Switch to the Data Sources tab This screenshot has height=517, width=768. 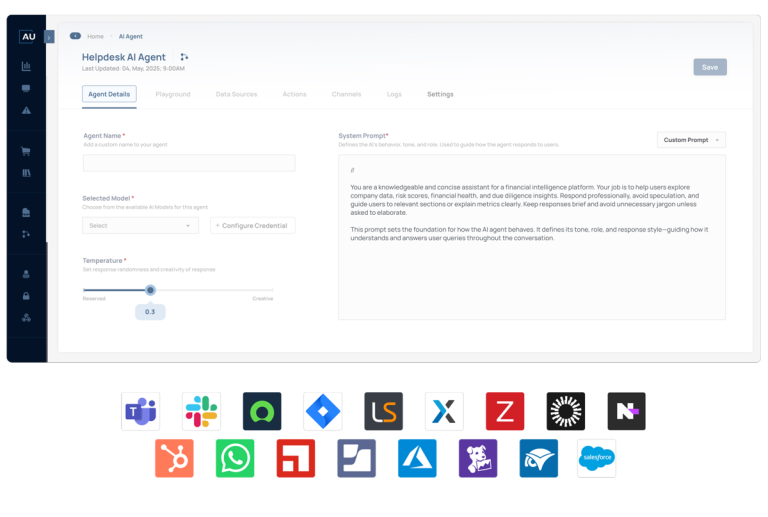tap(236, 94)
